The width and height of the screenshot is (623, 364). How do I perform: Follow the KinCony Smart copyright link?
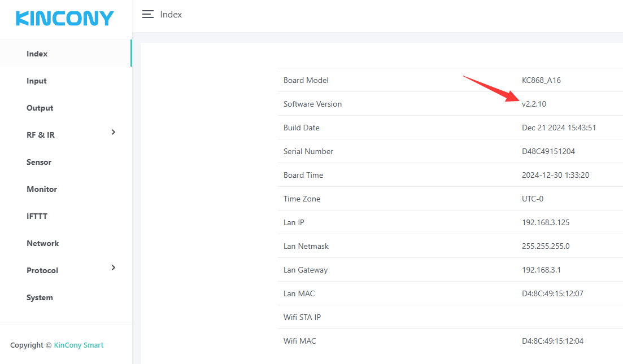pos(79,345)
